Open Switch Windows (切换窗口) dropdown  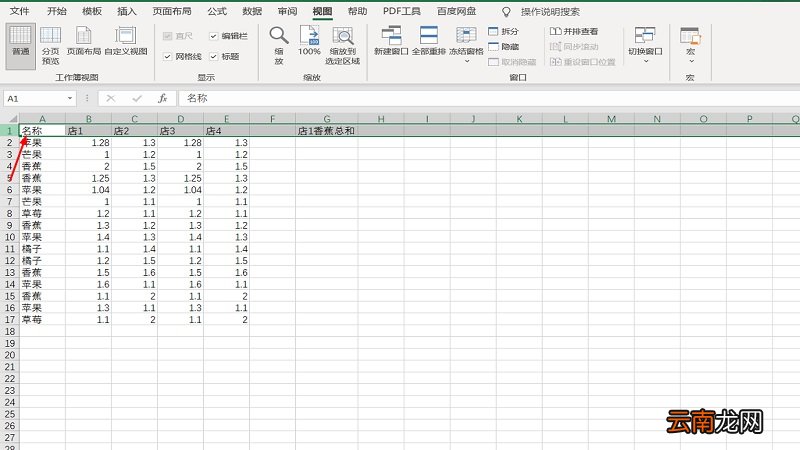tap(645, 45)
